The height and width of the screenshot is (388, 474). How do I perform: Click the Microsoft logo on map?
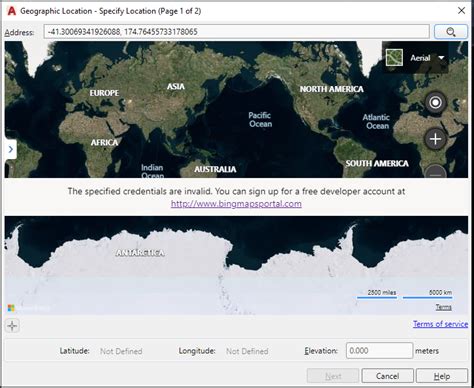pyautogui.click(x=11, y=308)
